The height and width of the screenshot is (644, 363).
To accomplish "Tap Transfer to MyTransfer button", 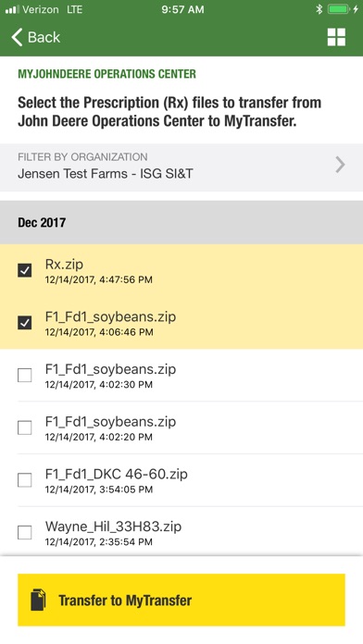I will [181, 601].
